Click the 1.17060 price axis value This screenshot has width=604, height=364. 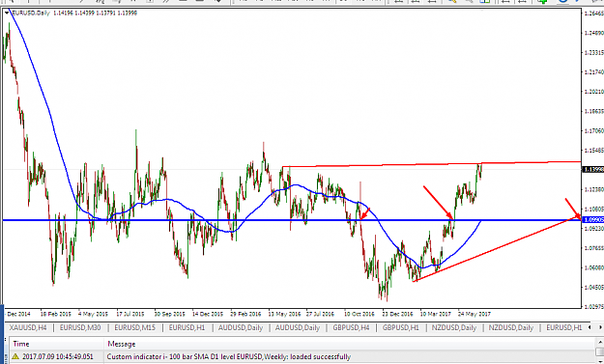pos(593,130)
